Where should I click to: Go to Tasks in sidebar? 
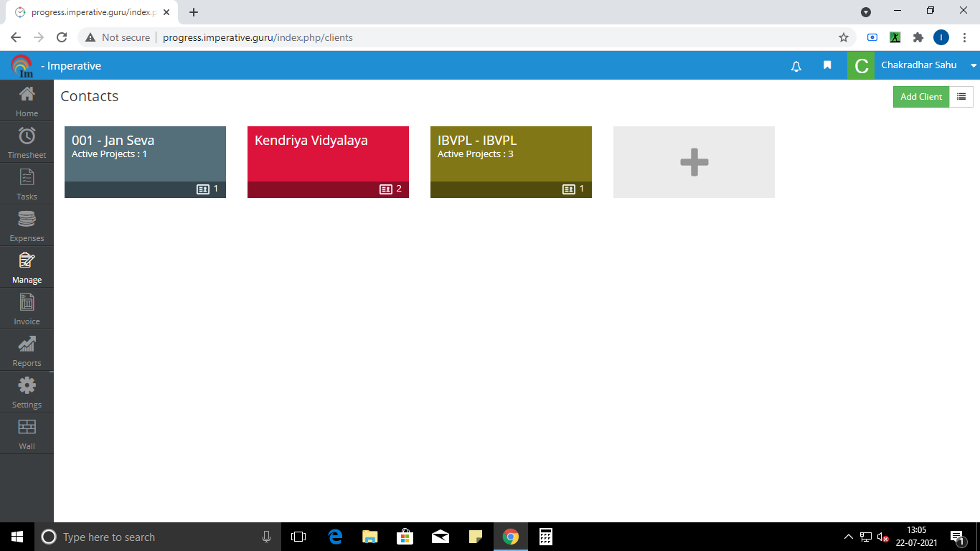pos(27,184)
